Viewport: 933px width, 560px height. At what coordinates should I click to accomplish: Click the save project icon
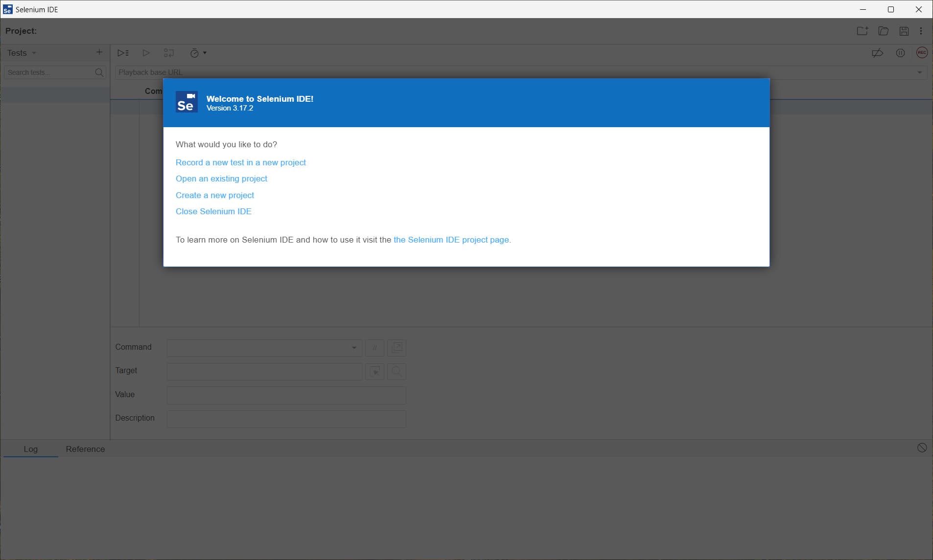[x=904, y=31]
